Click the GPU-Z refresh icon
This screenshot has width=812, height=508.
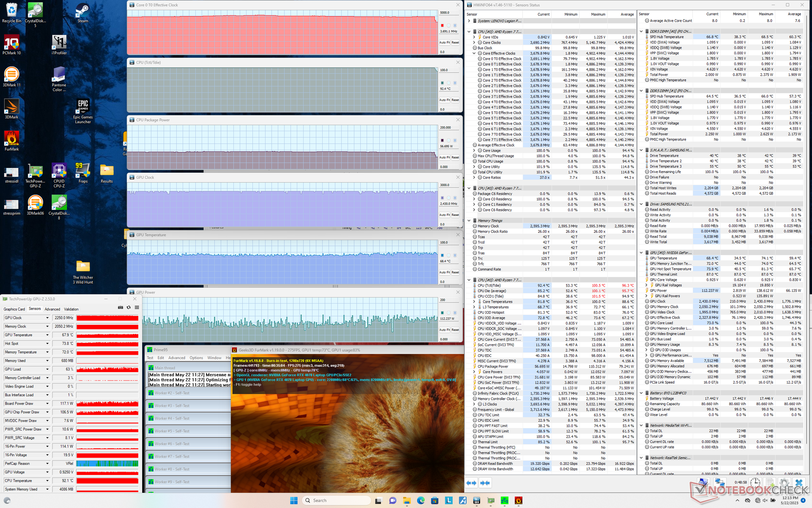click(x=129, y=307)
